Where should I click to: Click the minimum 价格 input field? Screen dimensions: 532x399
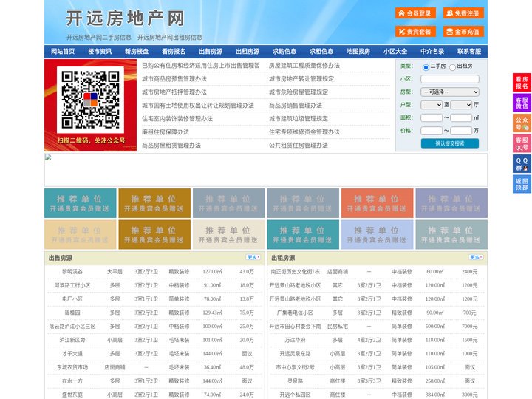432,131
